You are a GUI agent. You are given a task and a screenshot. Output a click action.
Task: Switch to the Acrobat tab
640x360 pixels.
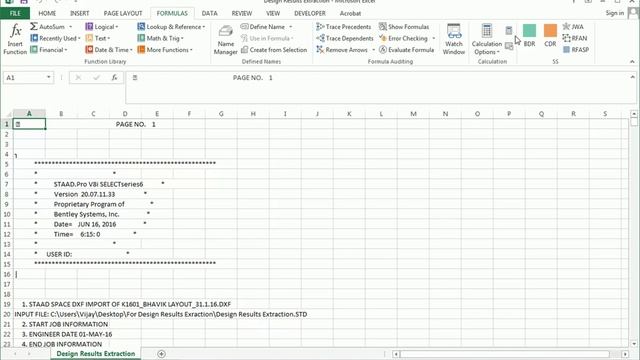pyautogui.click(x=350, y=13)
